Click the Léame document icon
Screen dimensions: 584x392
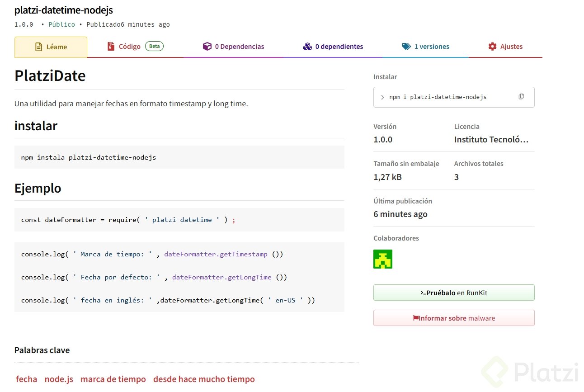(39, 47)
